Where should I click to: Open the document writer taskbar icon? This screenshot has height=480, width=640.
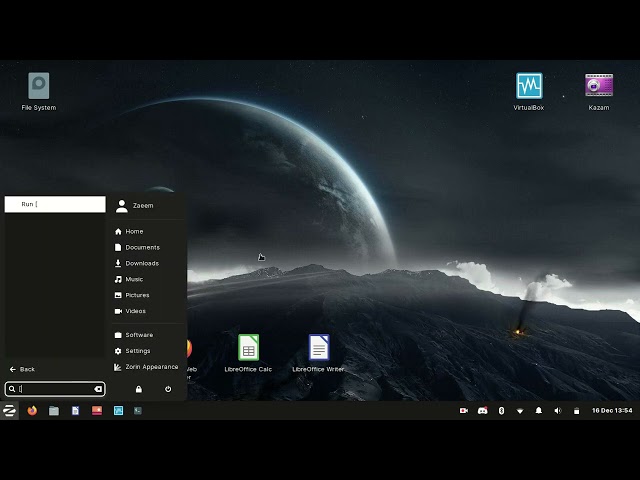click(76, 411)
